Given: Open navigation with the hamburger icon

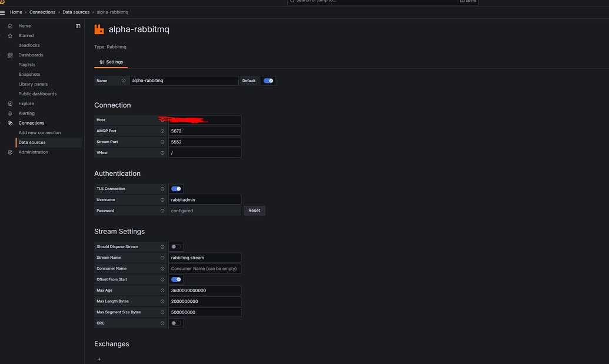Looking at the screenshot, I should pos(4,12).
